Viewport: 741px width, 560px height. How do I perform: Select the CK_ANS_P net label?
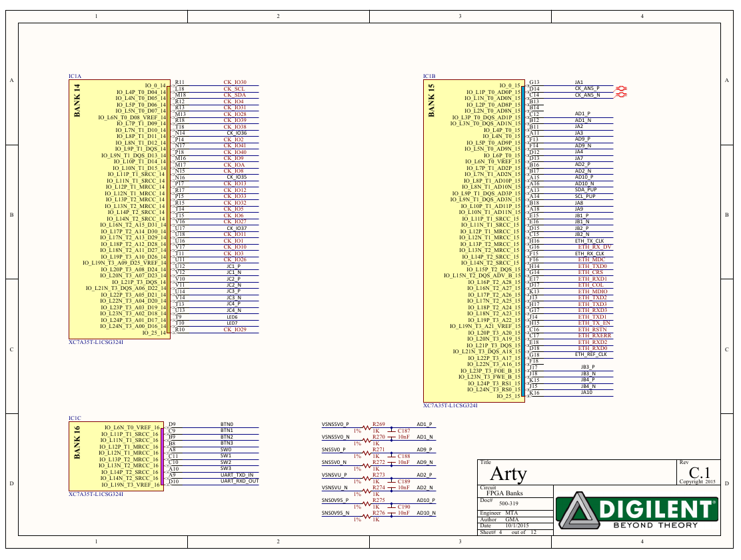point(587,89)
